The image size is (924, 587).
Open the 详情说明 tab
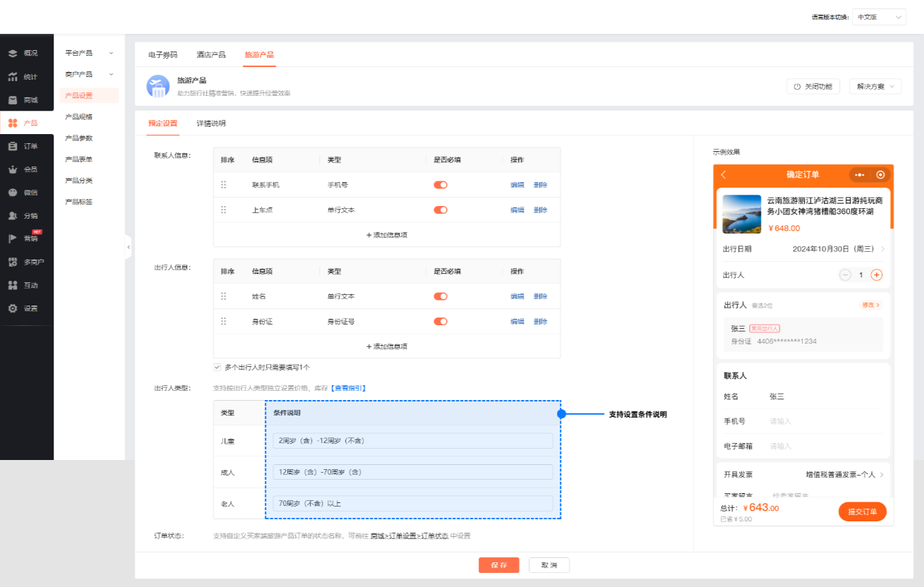click(x=211, y=123)
